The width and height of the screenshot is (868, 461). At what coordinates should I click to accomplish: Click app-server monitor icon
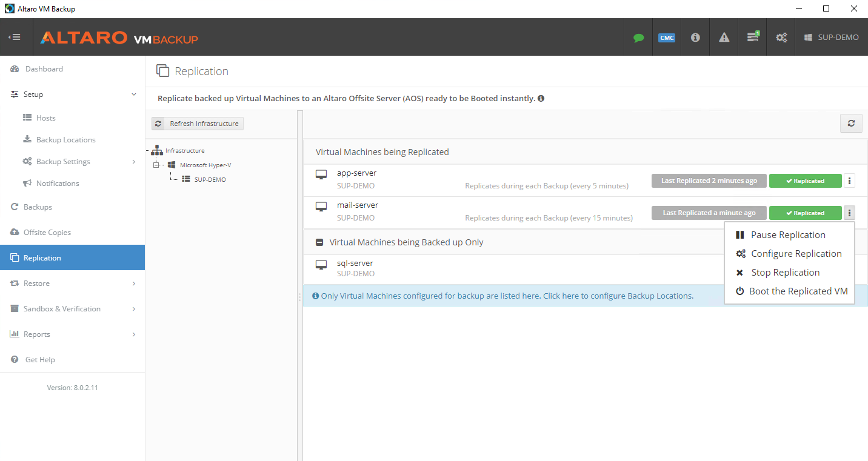321,174
